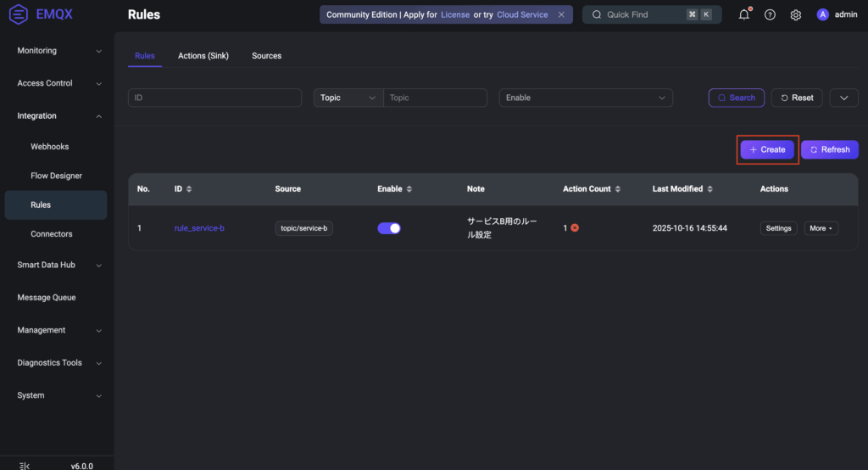
Task: Open the rule_service-b rule link
Action: pos(199,228)
